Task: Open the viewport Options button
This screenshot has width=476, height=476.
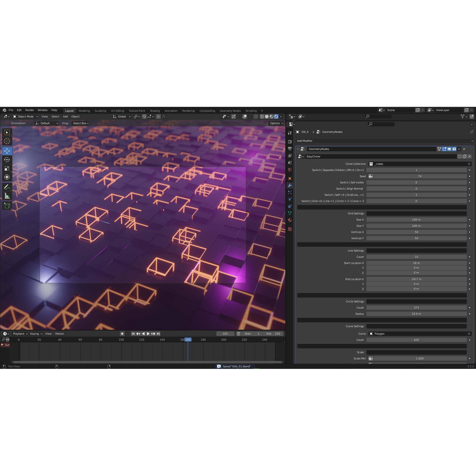Action: pyautogui.click(x=276, y=123)
